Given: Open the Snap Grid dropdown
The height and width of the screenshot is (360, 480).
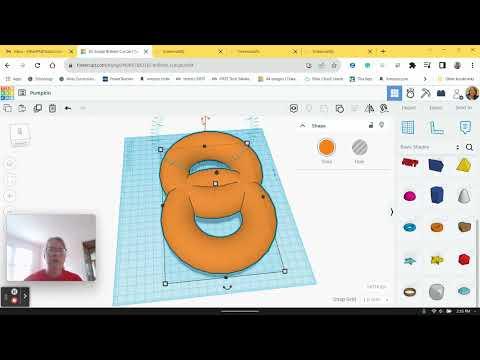Looking at the screenshot, I should [376, 300].
